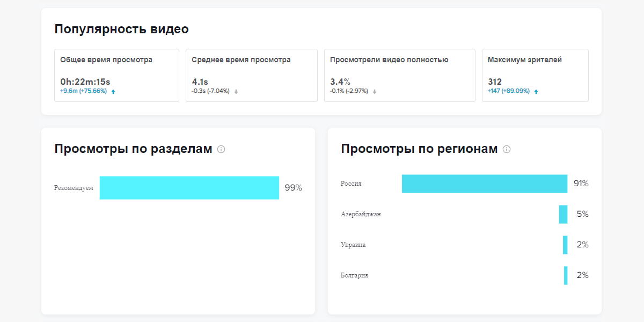Click the Рекомендуем section label

(x=74, y=188)
